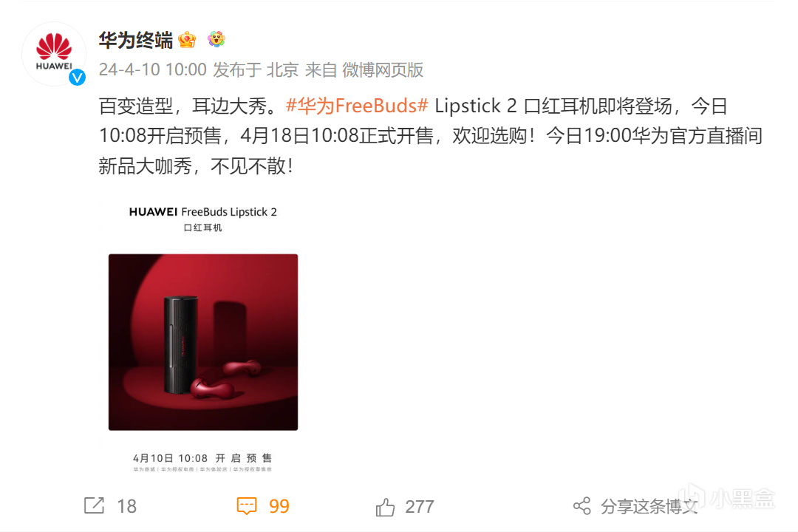Click the like count 277
The width and height of the screenshot is (798, 532).
click(x=420, y=507)
